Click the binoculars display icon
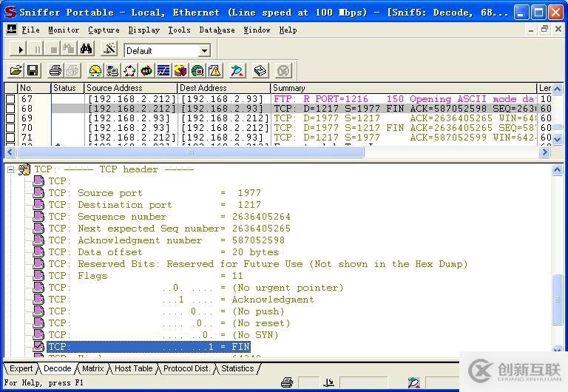The width and height of the screenshot is (568, 392). (86, 50)
